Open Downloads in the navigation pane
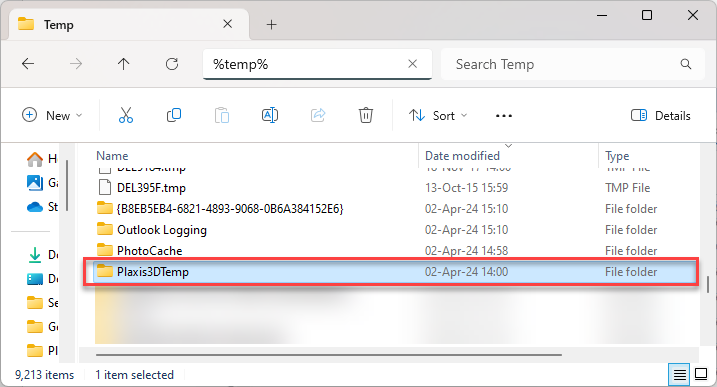 point(42,254)
